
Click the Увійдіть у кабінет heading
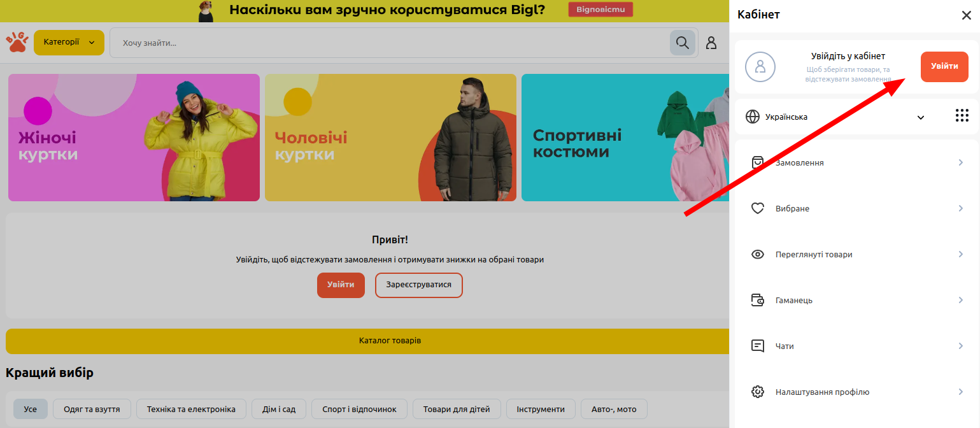pos(848,56)
